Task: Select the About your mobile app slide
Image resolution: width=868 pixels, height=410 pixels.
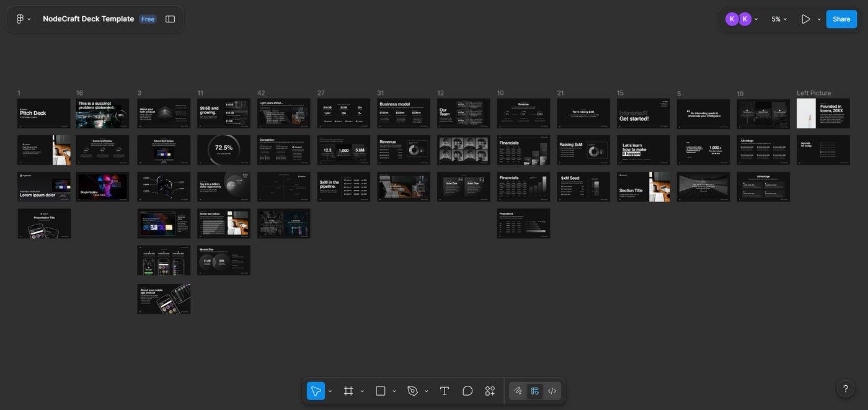Action: tap(164, 299)
